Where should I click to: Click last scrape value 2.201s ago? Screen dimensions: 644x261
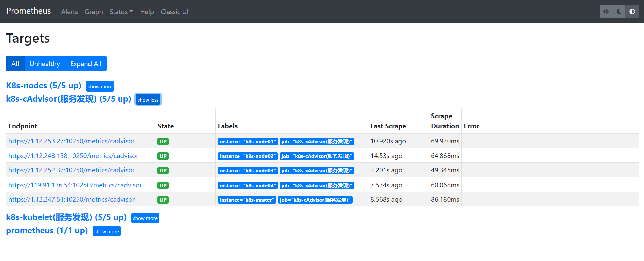tap(387, 170)
